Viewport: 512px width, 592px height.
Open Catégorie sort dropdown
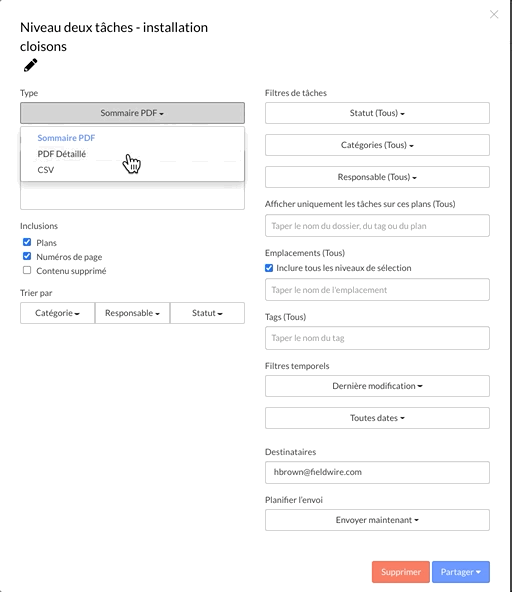pyautogui.click(x=57, y=313)
